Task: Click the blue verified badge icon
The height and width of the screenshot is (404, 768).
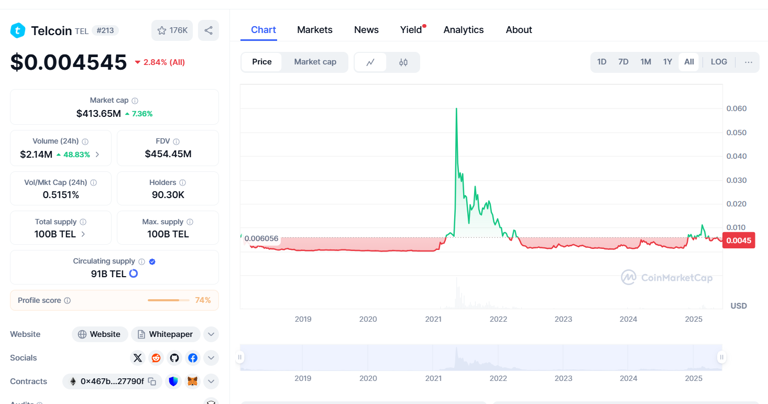Action: pos(152,261)
